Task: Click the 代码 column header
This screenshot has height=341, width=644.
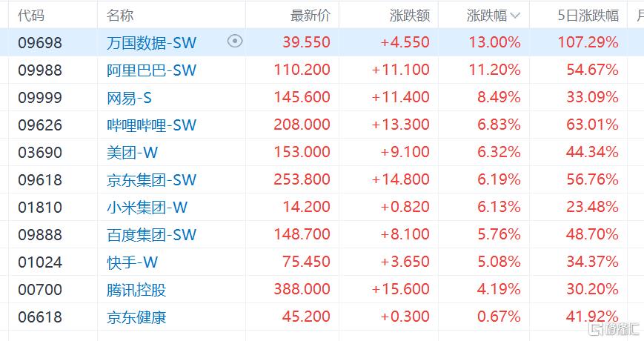Action: (31, 16)
